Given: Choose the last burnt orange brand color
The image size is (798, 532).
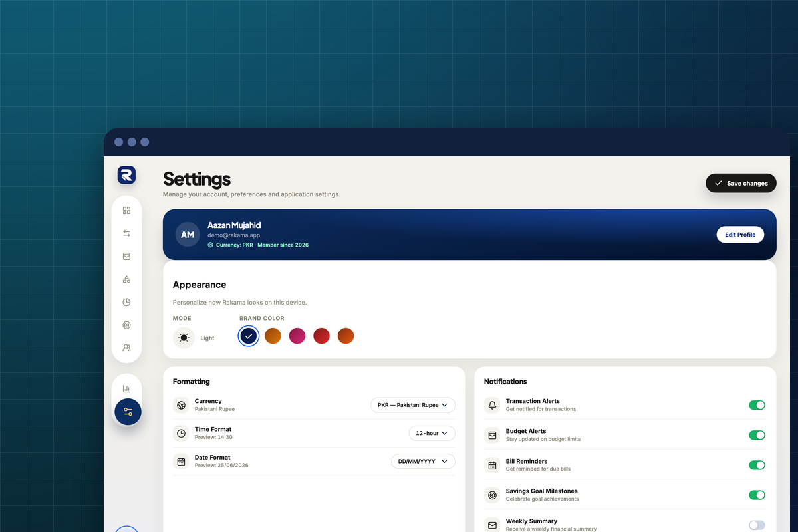Looking at the screenshot, I should coord(346,336).
